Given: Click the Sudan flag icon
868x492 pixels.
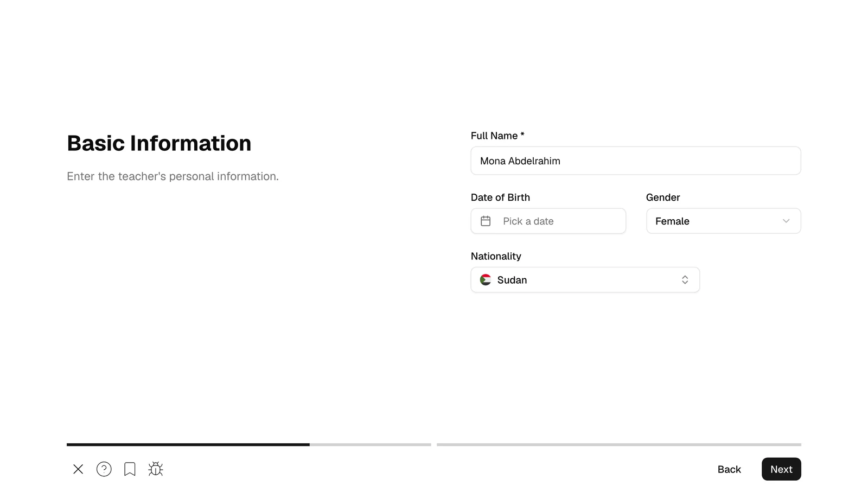Looking at the screenshot, I should (486, 280).
